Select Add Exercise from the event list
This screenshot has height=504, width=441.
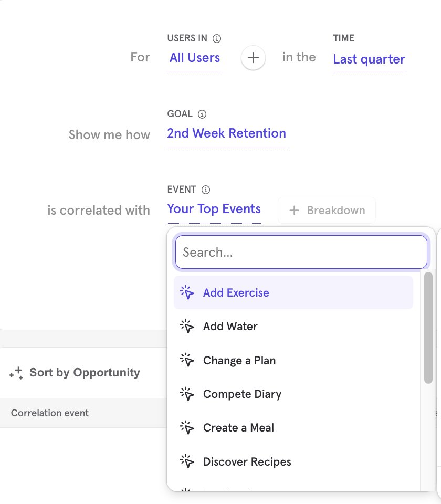(236, 293)
